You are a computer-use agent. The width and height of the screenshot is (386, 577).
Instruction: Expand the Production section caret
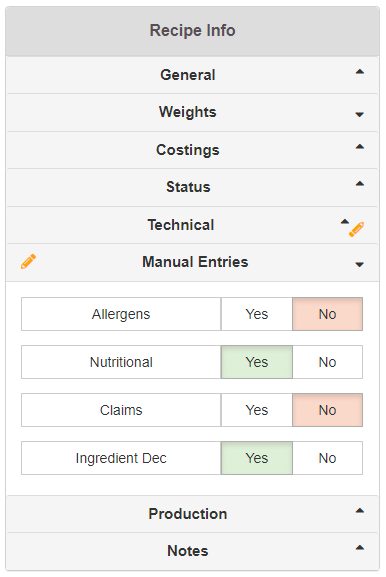click(360, 510)
